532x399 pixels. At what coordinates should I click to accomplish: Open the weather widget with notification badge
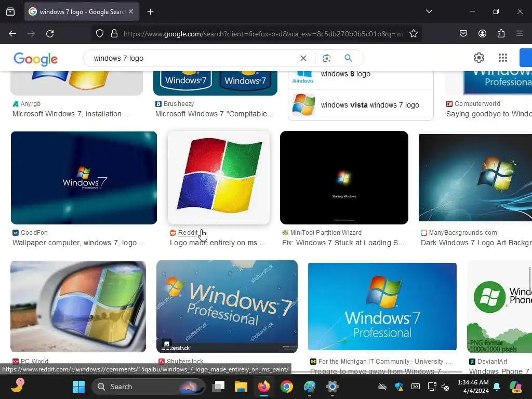17,386
